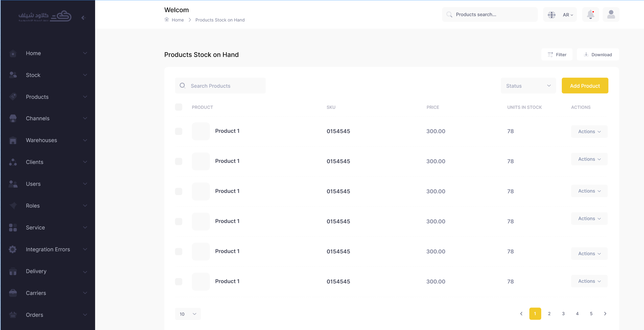Click the globe language icon

(x=552, y=15)
